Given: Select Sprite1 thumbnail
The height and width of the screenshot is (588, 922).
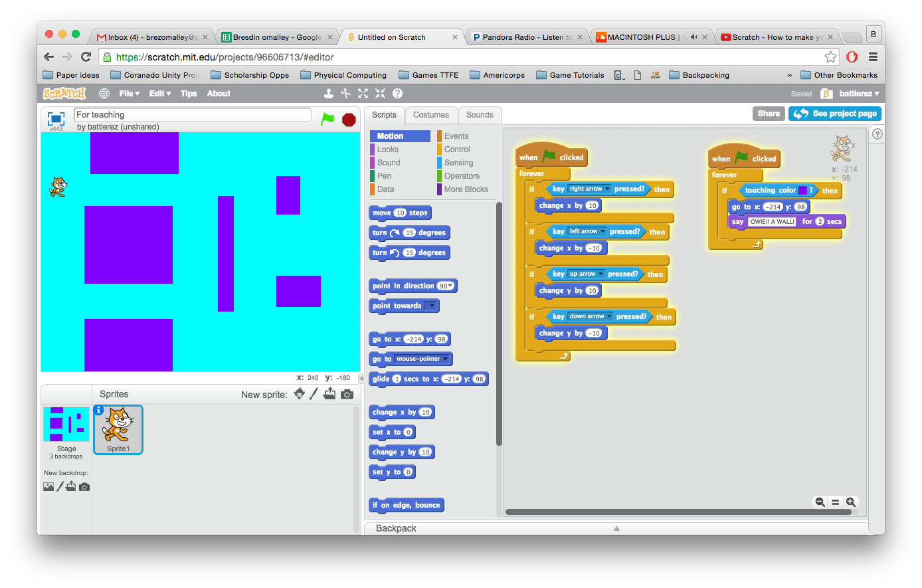Looking at the screenshot, I should point(118,430).
